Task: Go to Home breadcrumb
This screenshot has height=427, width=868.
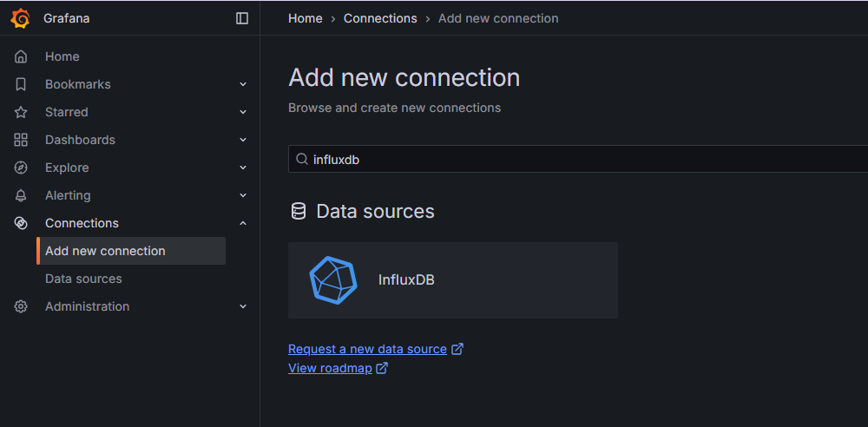Action: point(305,18)
